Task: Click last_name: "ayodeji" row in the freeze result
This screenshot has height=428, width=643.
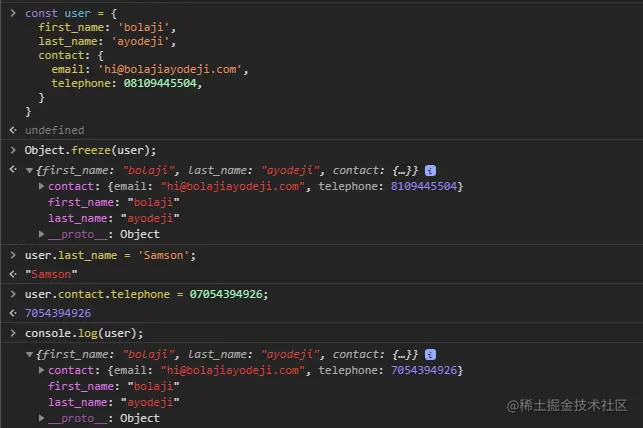Action: 114,219
